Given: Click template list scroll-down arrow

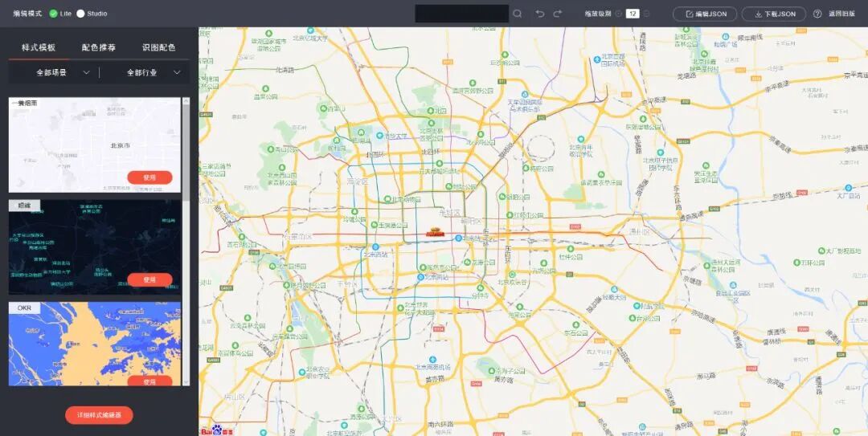Looking at the screenshot, I should pos(186,382).
